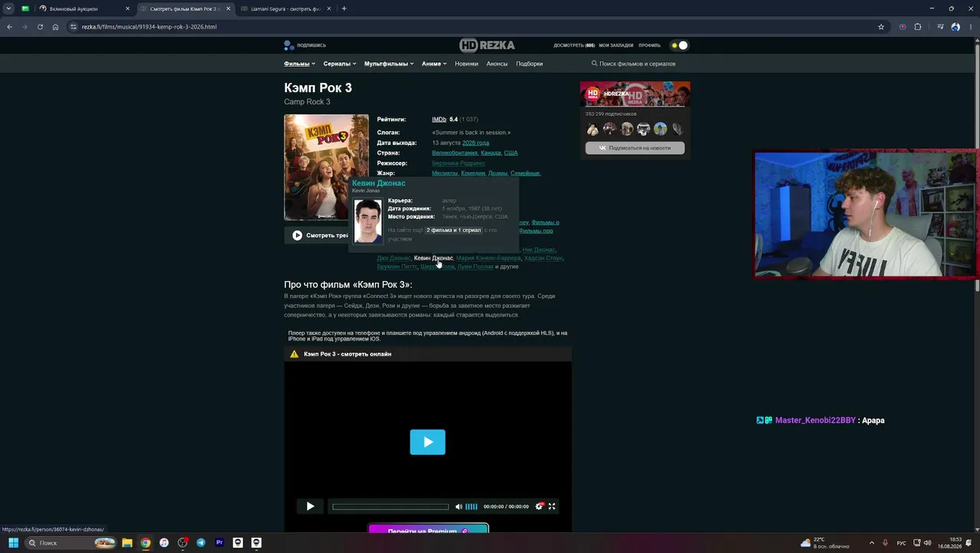Click the HDREZKA VK banner image
Image resolution: width=980 pixels, height=553 pixels.
tap(635, 94)
